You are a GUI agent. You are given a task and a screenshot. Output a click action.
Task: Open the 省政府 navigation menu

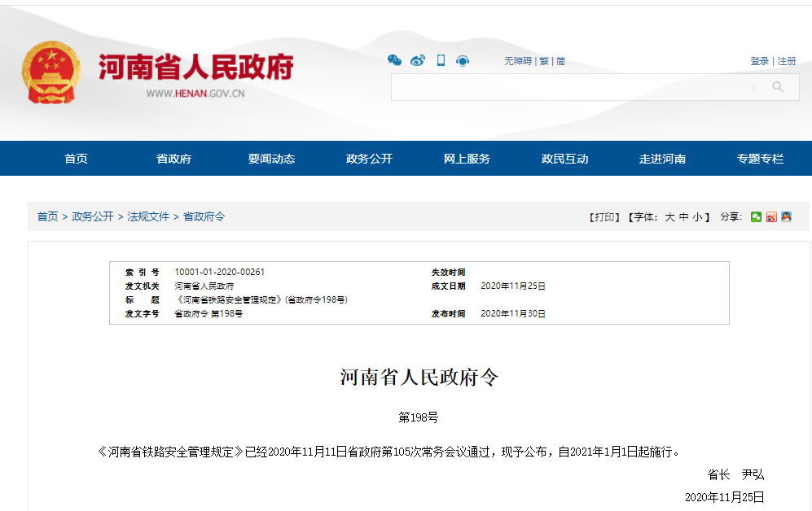[x=173, y=159]
